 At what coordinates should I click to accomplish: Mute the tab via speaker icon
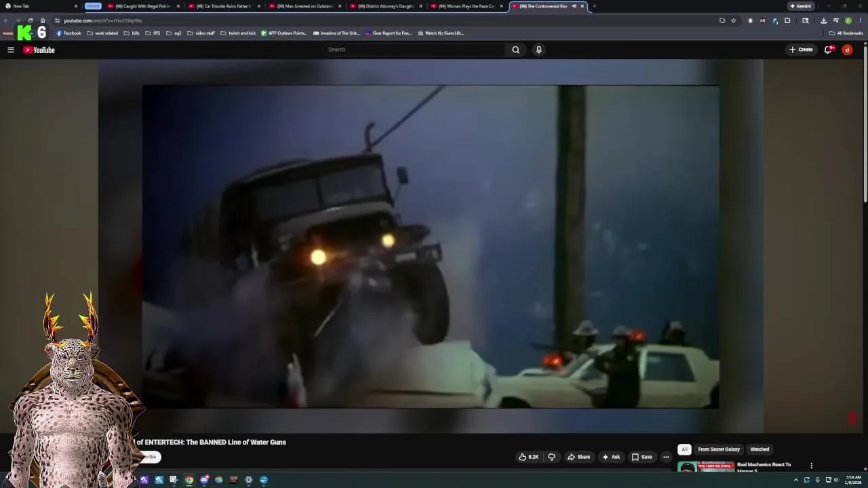point(574,6)
